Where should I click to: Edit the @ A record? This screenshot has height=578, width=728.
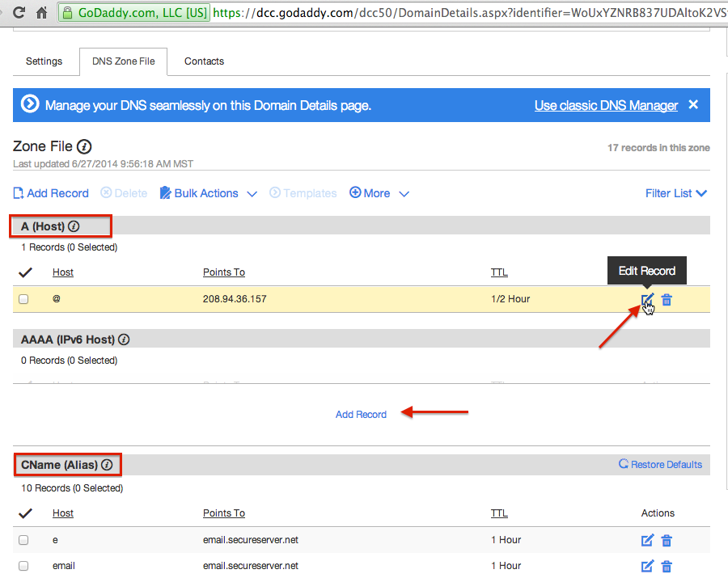(647, 300)
